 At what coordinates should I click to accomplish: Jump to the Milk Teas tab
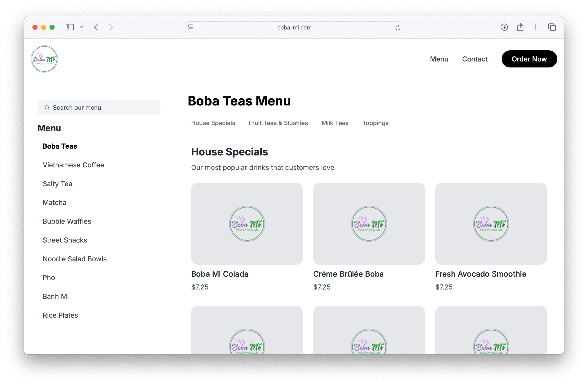click(x=335, y=123)
